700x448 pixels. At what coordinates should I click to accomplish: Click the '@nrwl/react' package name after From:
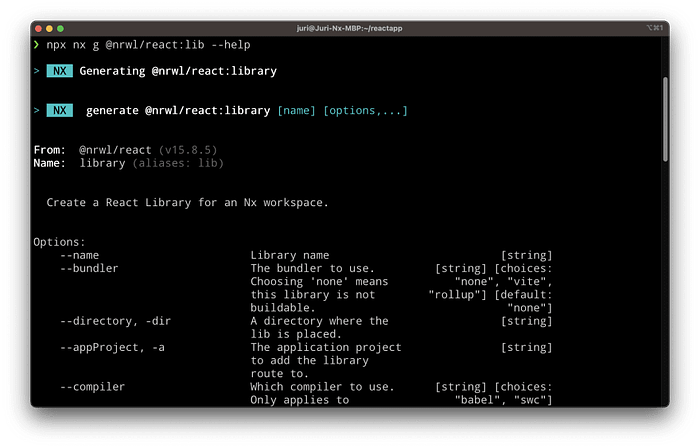tap(115, 150)
